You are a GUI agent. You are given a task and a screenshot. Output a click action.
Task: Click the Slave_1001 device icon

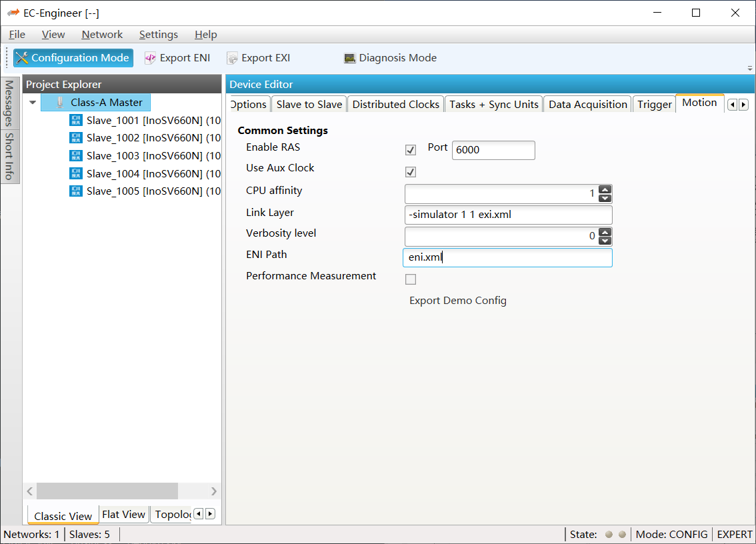(76, 120)
